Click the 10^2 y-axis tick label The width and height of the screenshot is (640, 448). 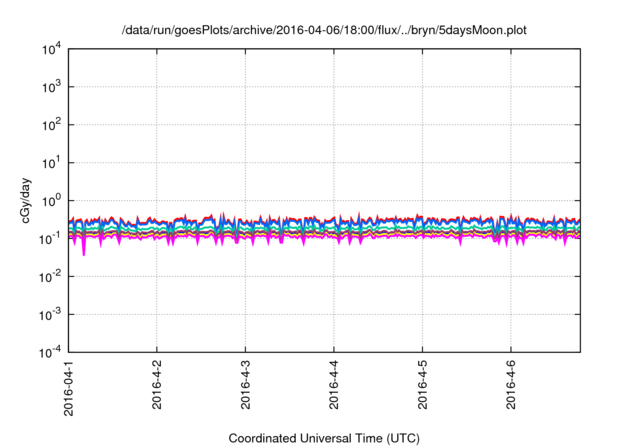(x=52, y=124)
